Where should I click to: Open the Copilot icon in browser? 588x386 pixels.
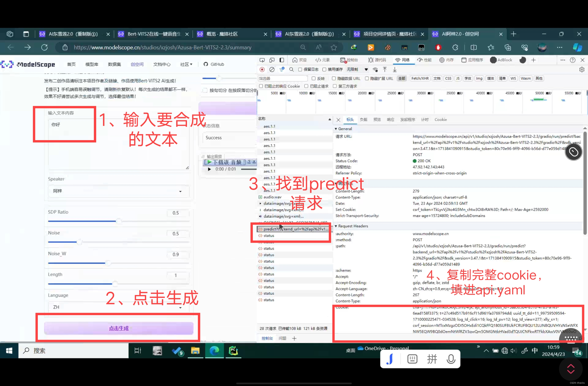coord(577,47)
